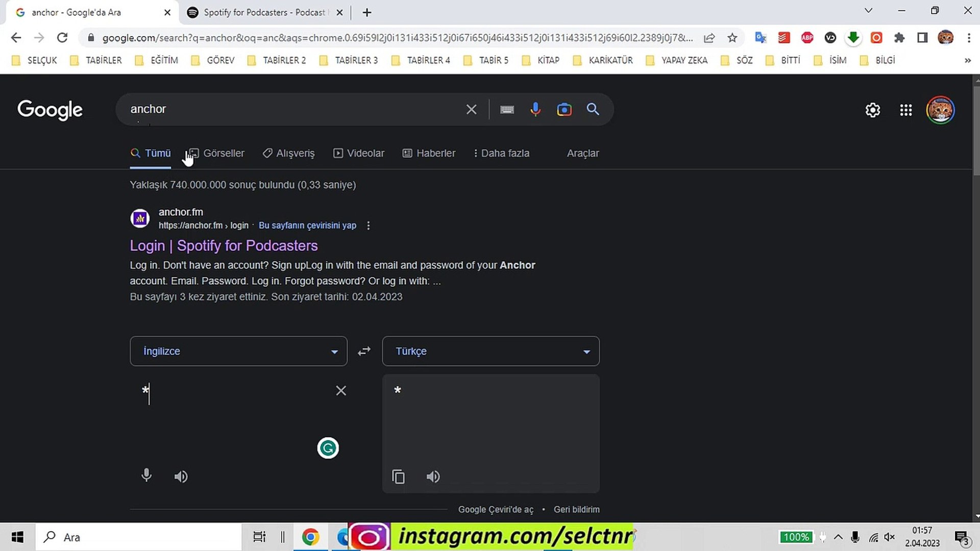
Task: Dictate text with translate microphone
Action: coord(146,475)
